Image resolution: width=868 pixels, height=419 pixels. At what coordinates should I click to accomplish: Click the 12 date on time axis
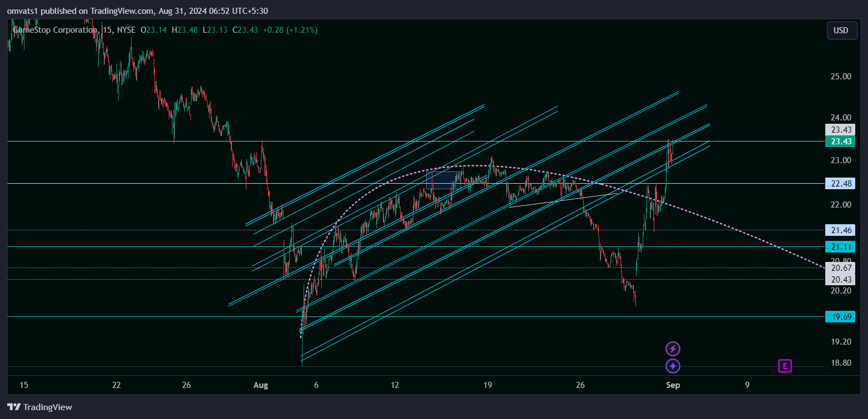coord(395,385)
